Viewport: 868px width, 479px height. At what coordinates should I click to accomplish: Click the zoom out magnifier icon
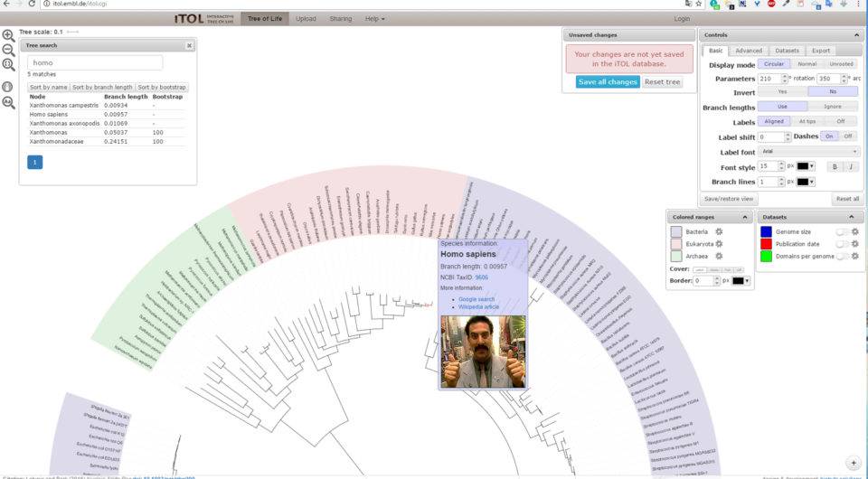click(8, 50)
